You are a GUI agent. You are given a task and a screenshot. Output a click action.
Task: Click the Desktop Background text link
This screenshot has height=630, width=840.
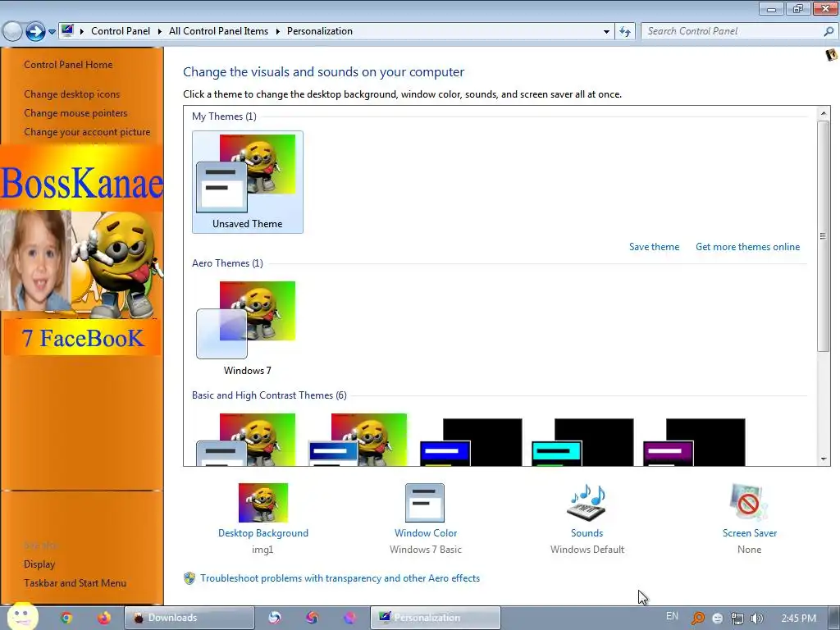click(x=263, y=533)
